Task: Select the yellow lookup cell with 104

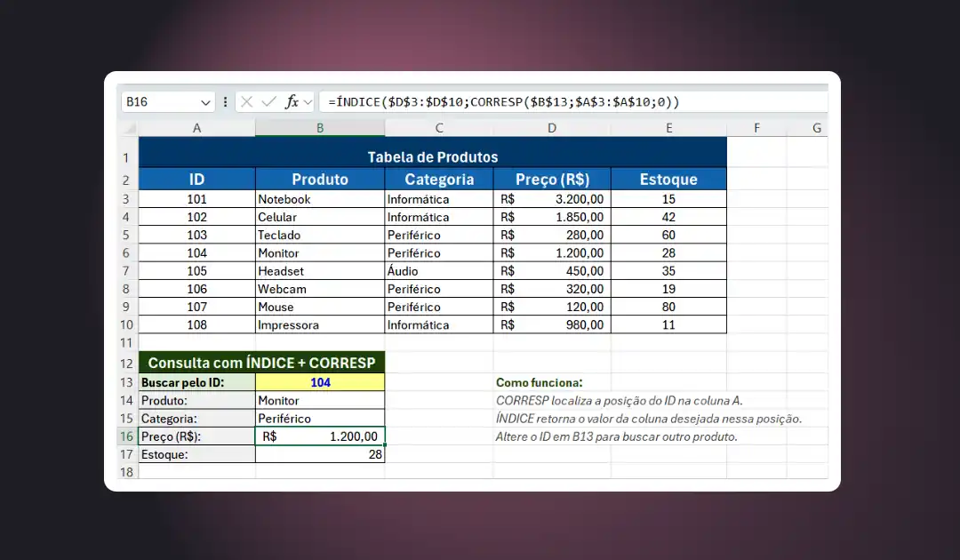Action: (x=320, y=382)
